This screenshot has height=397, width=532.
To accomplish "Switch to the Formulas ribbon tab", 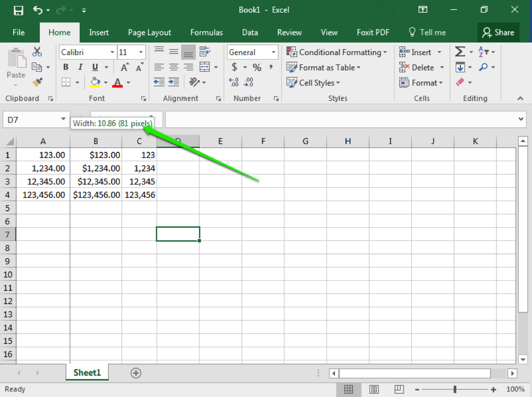I will [x=206, y=32].
